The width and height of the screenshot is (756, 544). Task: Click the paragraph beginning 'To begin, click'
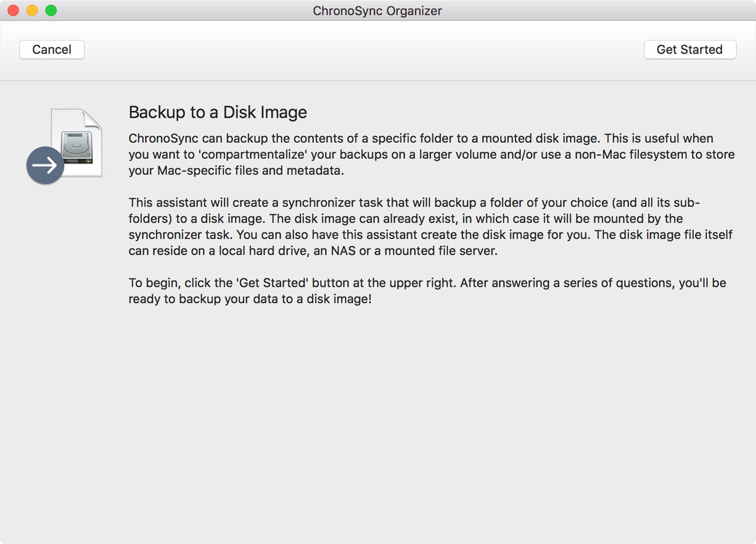(427, 291)
